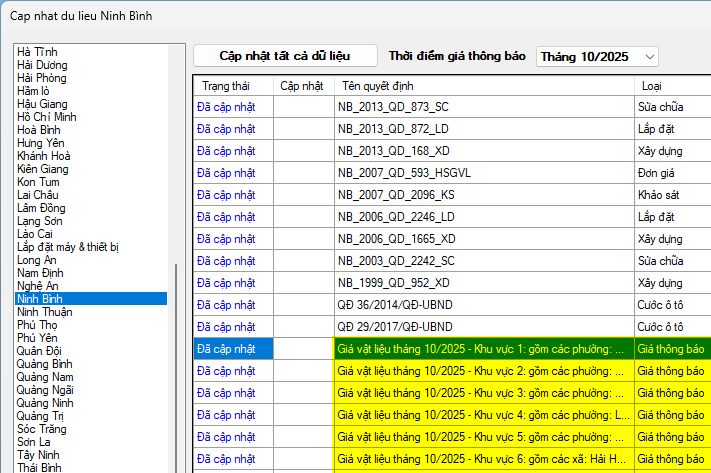Select yellow 'Khu vực 4' material price row
711x473 pixels.
click(x=480, y=414)
